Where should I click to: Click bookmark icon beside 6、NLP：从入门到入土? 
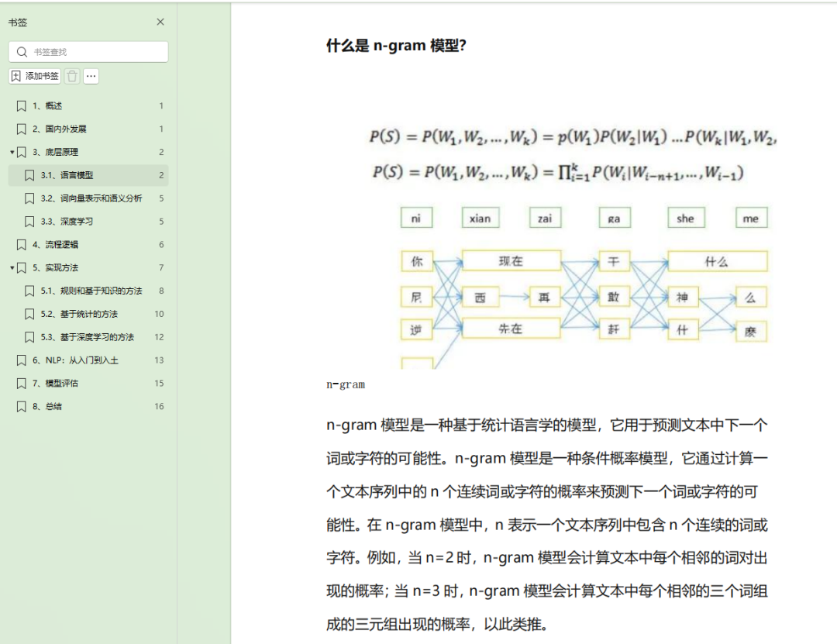(22, 360)
